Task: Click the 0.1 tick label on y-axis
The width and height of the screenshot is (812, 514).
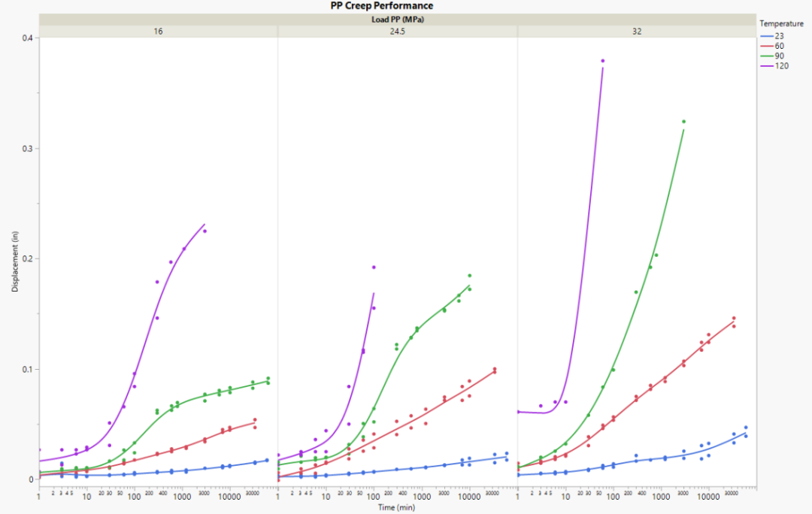Action: click(x=27, y=369)
